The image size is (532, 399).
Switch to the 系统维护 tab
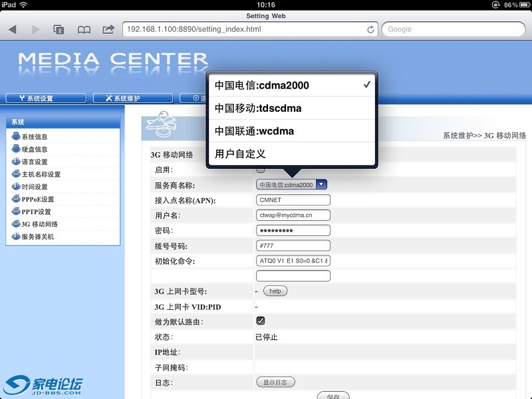pos(132,98)
